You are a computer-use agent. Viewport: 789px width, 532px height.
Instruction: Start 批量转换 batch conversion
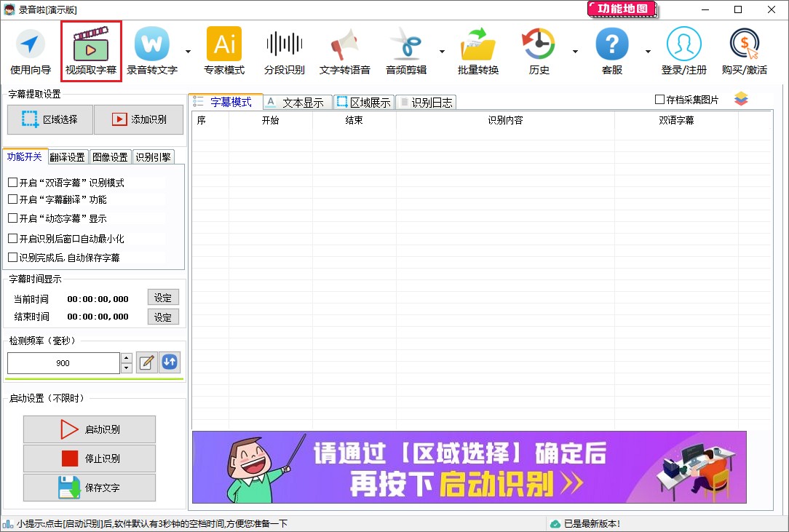477,49
